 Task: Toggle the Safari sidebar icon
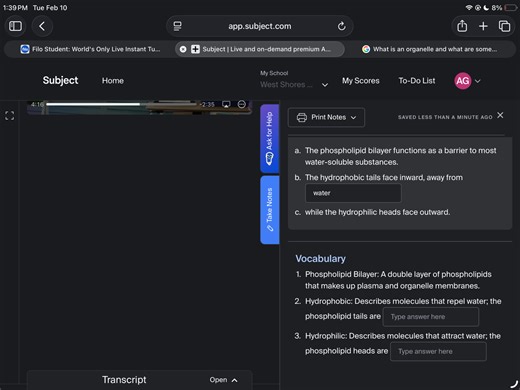(15, 26)
